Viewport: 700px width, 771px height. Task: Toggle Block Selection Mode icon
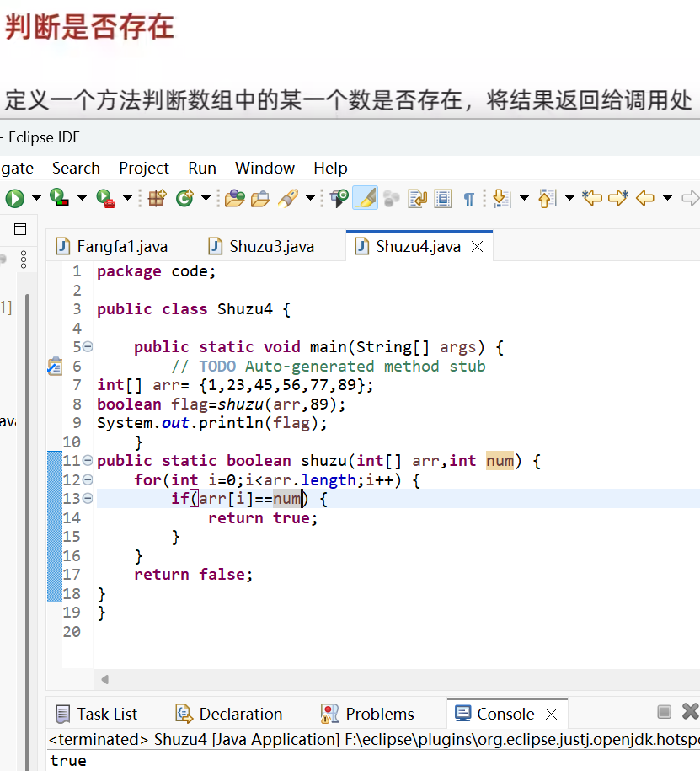coord(443,199)
